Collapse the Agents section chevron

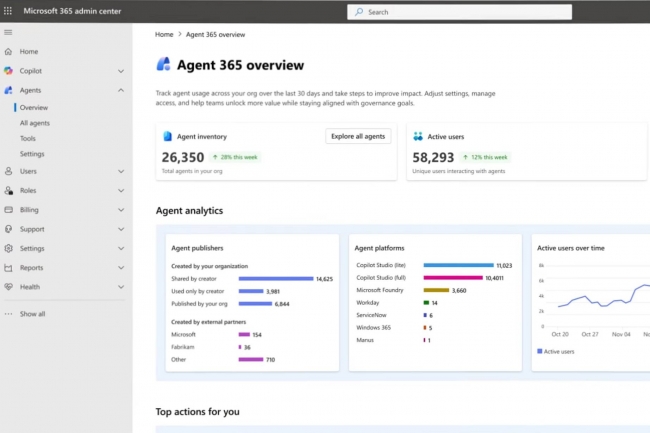pyautogui.click(x=121, y=90)
